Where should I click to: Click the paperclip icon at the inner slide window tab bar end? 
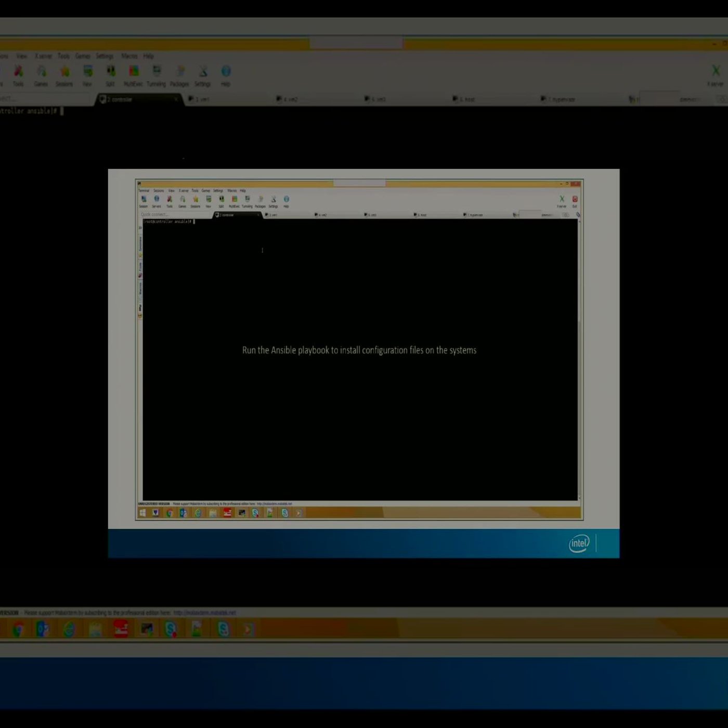578,215
